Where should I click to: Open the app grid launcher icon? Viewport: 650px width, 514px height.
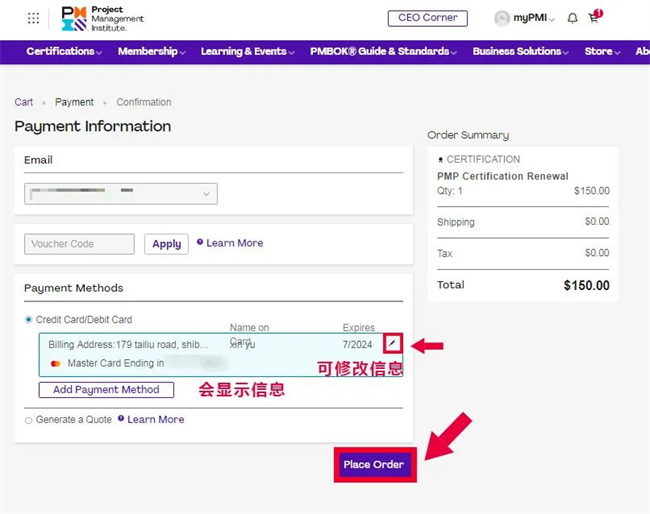pyautogui.click(x=34, y=18)
